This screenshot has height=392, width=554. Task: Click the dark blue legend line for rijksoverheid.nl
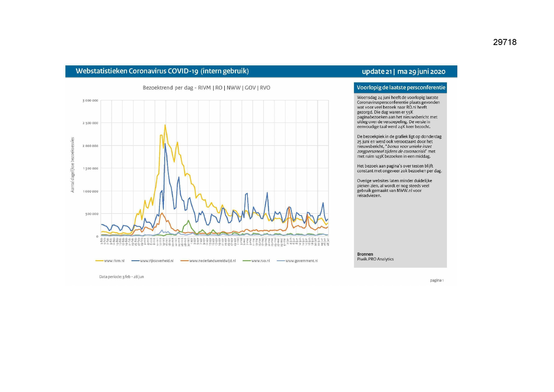[136, 261]
